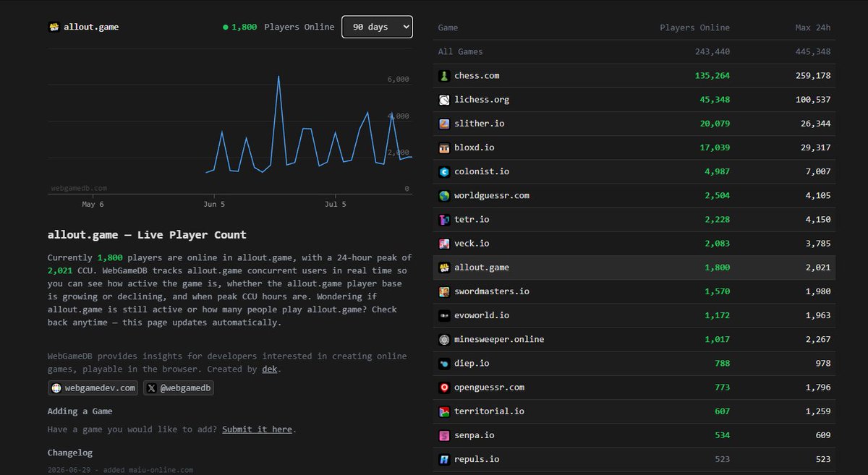Open the chess.com game name
This screenshot has height=475, width=868.
tap(477, 76)
